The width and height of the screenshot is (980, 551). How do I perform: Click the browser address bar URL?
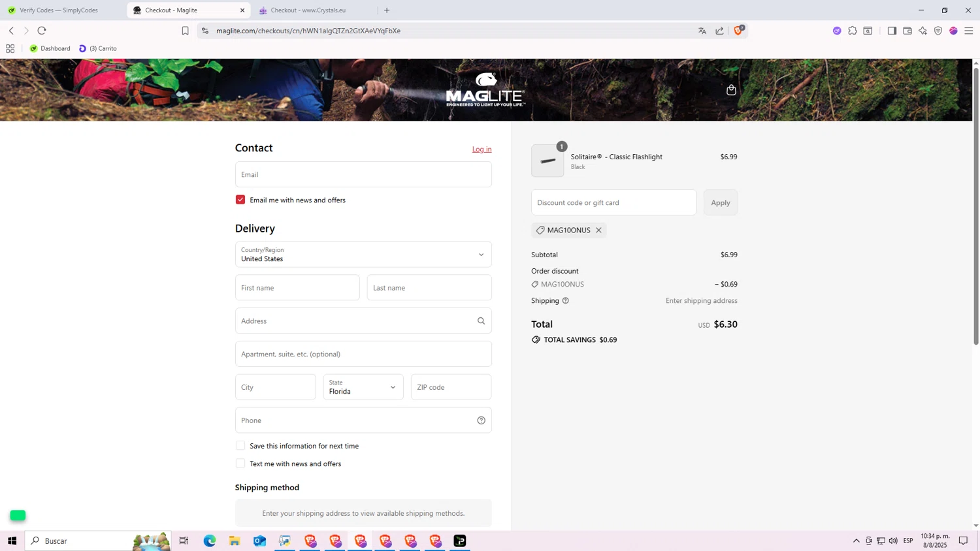[308, 31]
